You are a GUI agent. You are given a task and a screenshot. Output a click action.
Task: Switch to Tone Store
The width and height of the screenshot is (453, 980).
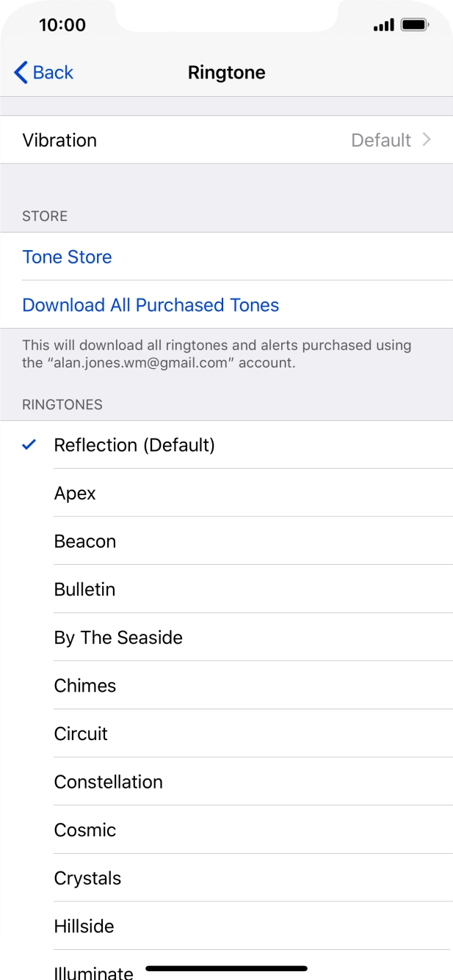click(67, 257)
